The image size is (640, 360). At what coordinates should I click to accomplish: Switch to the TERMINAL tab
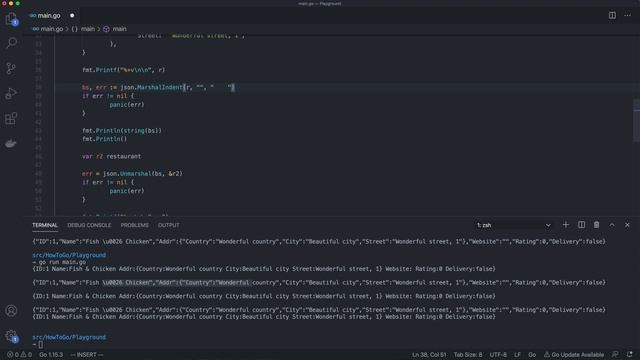click(45, 225)
